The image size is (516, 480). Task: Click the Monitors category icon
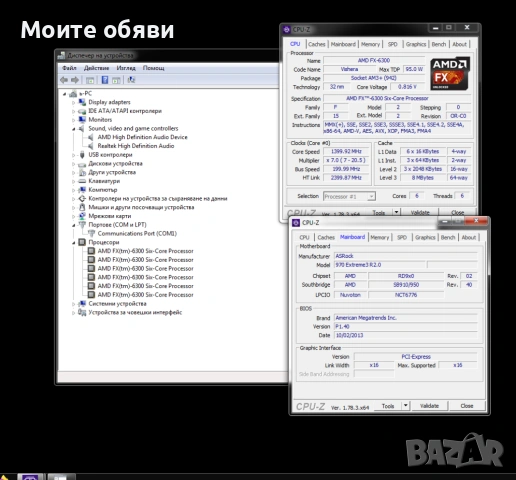click(x=82, y=120)
